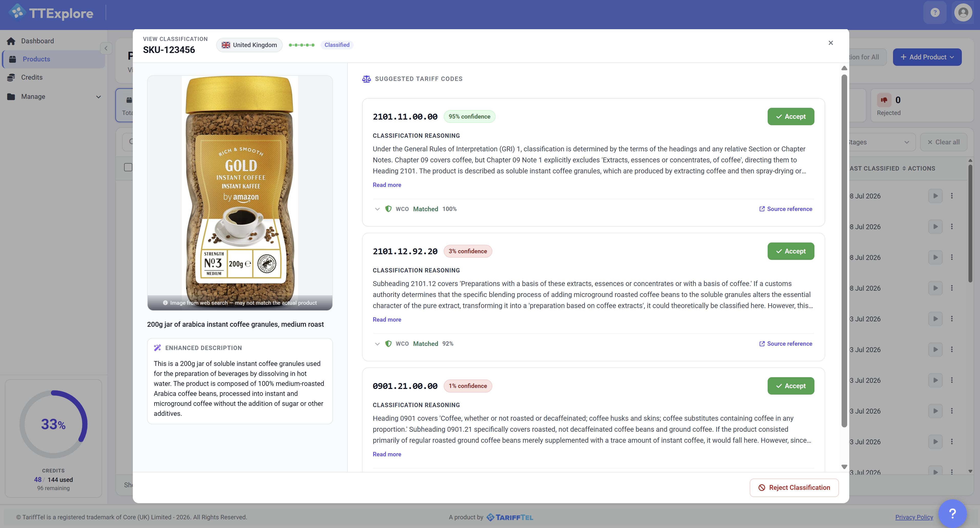Open the user account avatar
Viewport: 980px width, 528px height.
(x=963, y=13)
